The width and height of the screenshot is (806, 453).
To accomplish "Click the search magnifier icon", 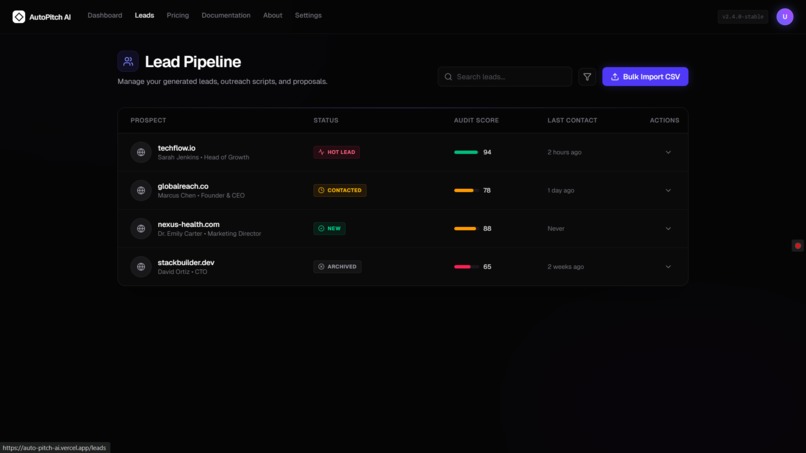I will coord(448,77).
